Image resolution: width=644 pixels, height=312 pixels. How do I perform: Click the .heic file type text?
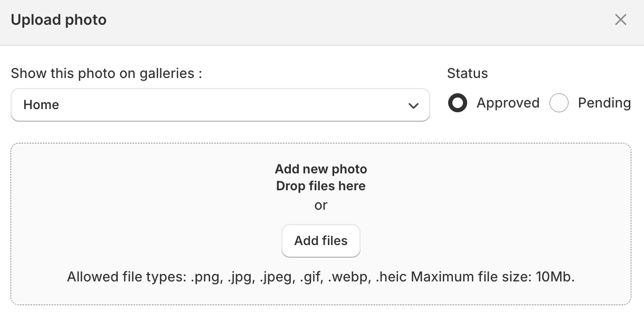(391, 277)
